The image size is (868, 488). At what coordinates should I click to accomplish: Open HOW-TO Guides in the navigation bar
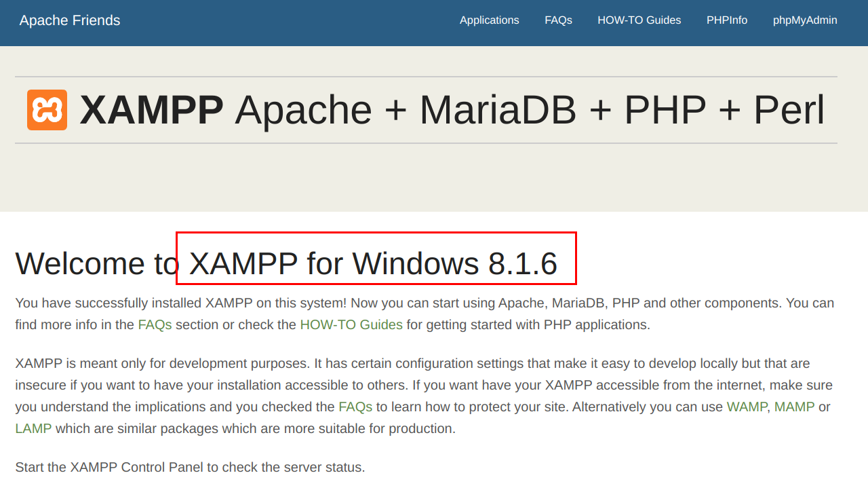coord(639,20)
